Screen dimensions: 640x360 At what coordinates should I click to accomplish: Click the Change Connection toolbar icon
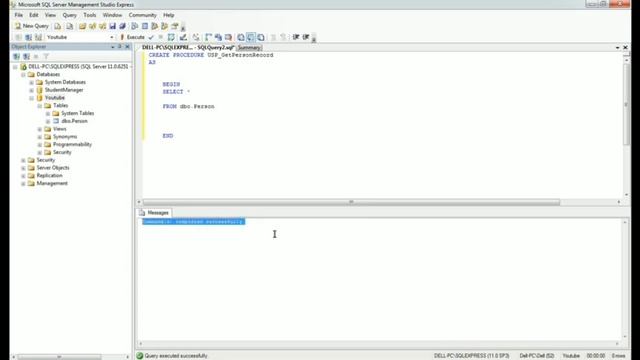38,37
